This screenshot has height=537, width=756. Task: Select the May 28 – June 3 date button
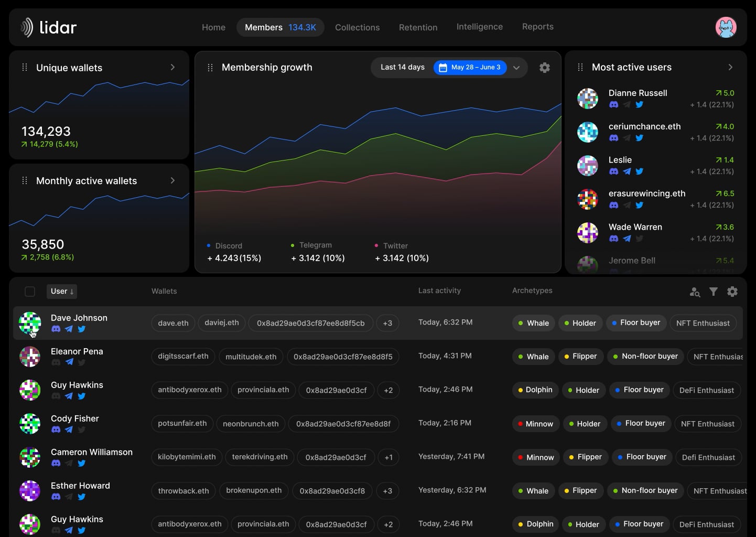[x=470, y=68]
